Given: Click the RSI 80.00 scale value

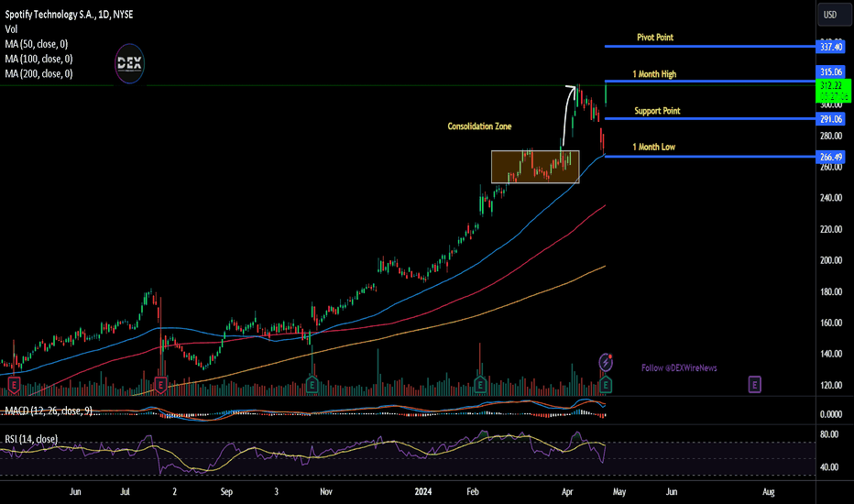Looking at the screenshot, I should click(829, 434).
